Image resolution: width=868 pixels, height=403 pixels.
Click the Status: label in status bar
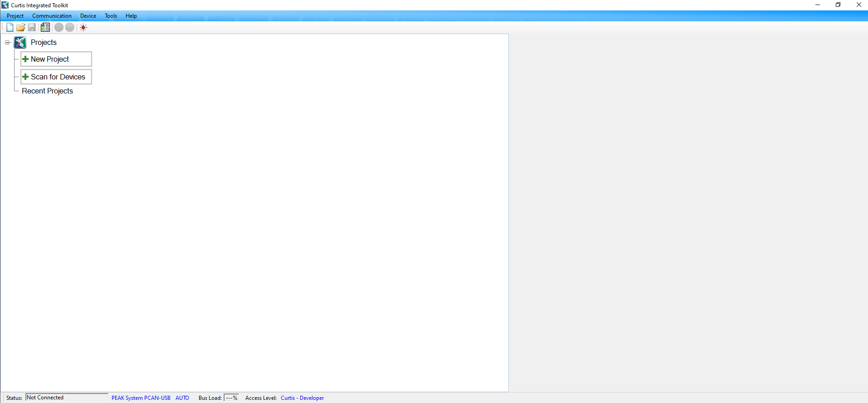pyautogui.click(x=14, y=398)
